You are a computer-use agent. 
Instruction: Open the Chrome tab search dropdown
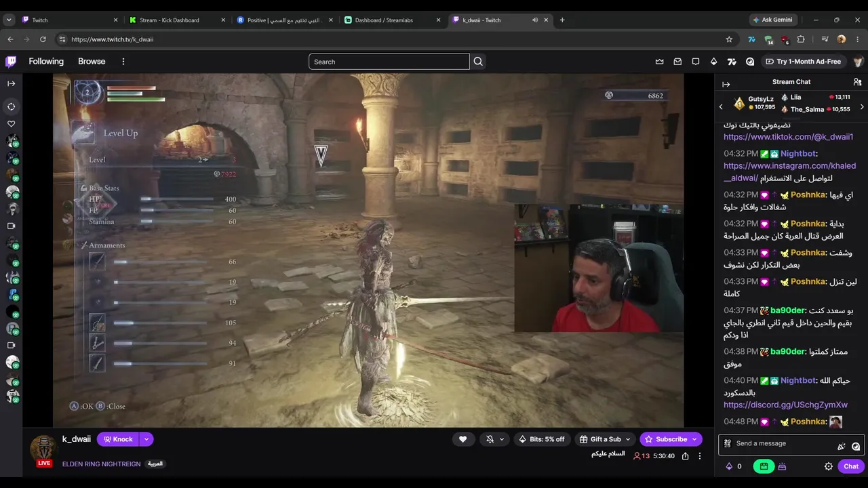click(9, 20)
